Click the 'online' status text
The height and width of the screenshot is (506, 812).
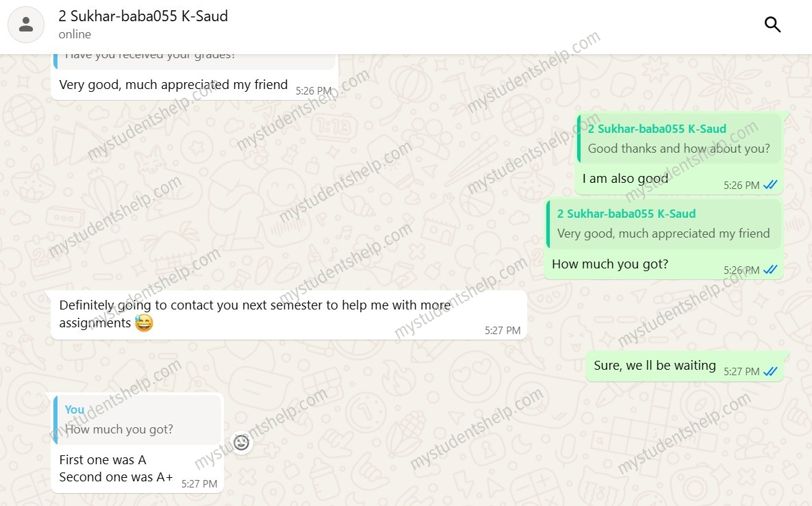coord(75,34)
